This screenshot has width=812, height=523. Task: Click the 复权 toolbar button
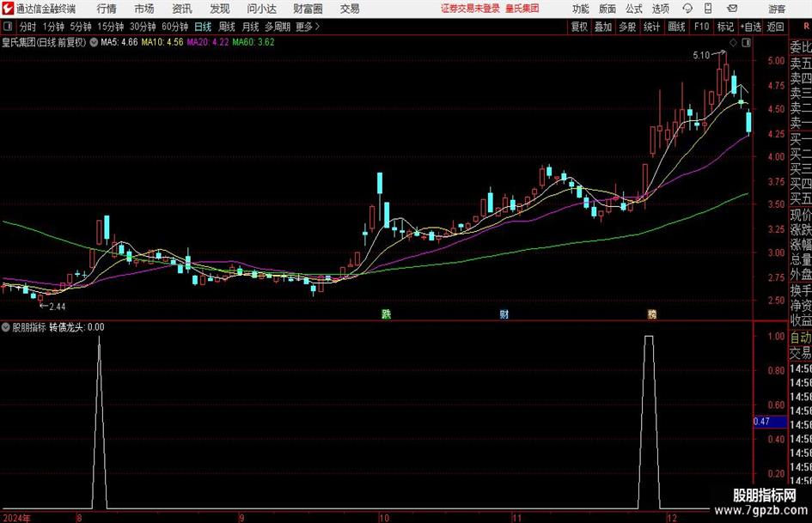(579, 27)
